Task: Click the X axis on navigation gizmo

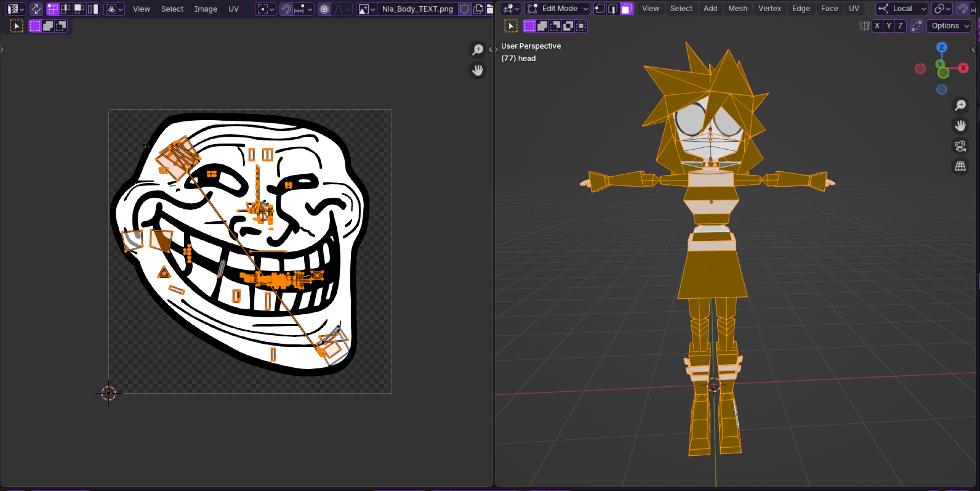Action: pos(963,68)
